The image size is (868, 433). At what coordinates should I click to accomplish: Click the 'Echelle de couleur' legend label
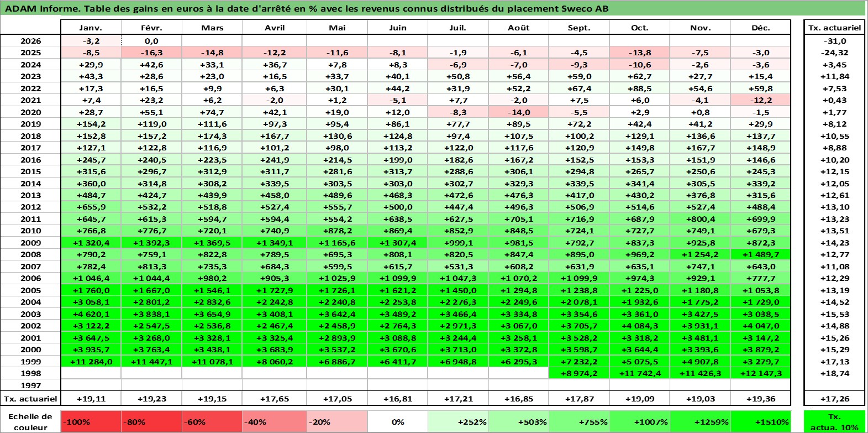tap(30, 421)
